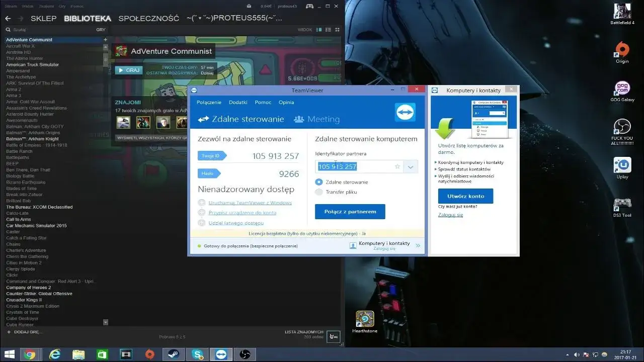Open the Steam friends list icon near Lista Znajomych
This screenshot has width=644, height=362.
(334, 336)
